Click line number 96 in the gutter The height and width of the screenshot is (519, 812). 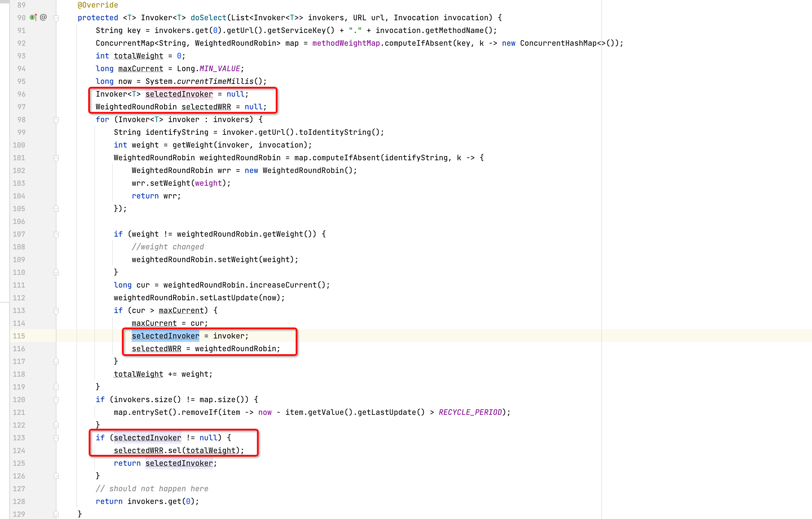[21, 94]
